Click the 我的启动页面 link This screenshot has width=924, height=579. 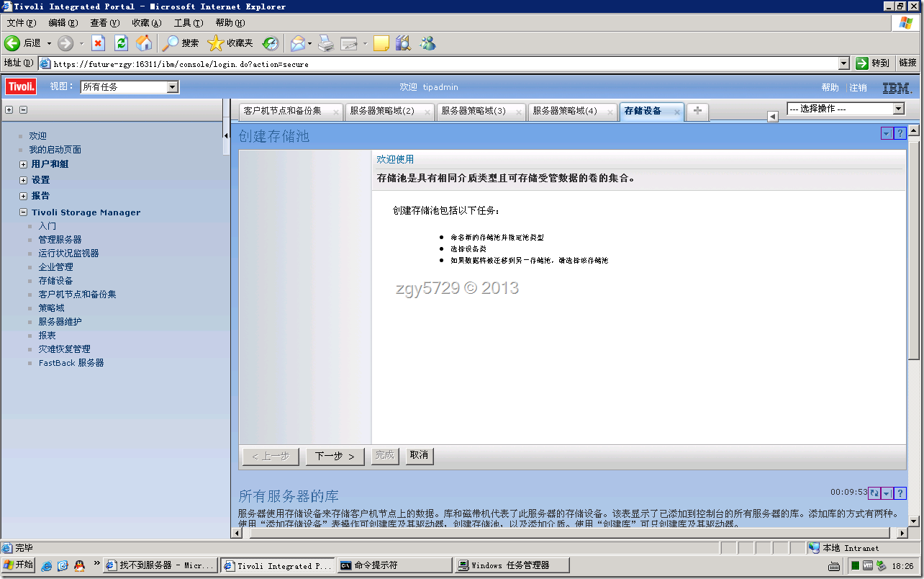point(55,150)
